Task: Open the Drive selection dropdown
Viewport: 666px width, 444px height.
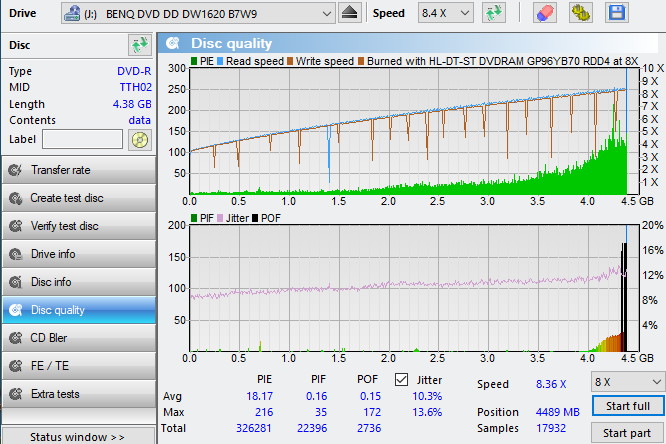Action: [198, 13]
